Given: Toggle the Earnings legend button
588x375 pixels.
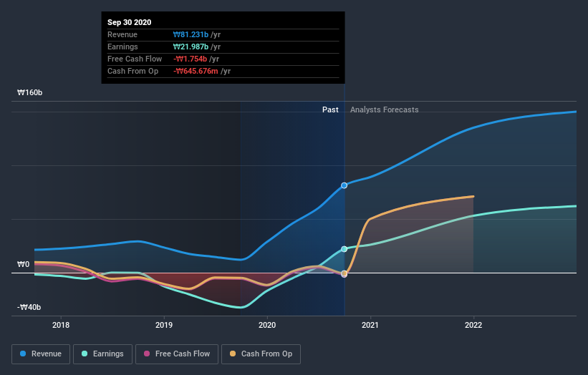Looking at the screenshot, I should [x=102, y=354].
